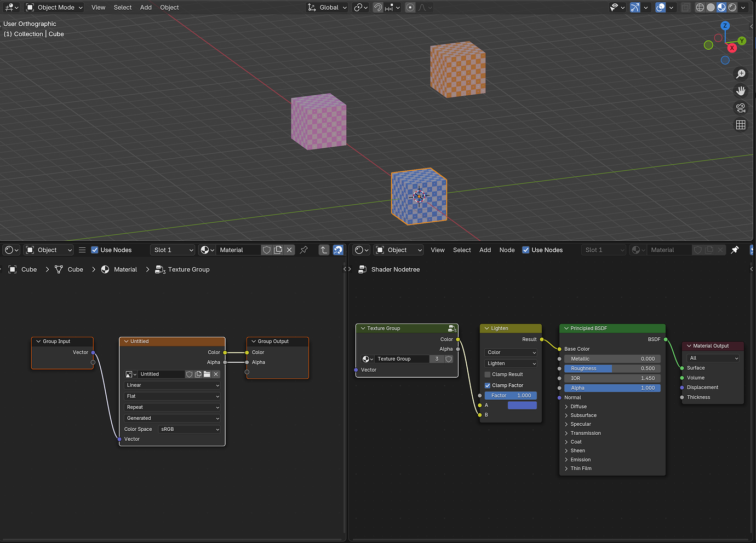
Task: Open image file via folder icon in Untitled node
Action: 207,374
